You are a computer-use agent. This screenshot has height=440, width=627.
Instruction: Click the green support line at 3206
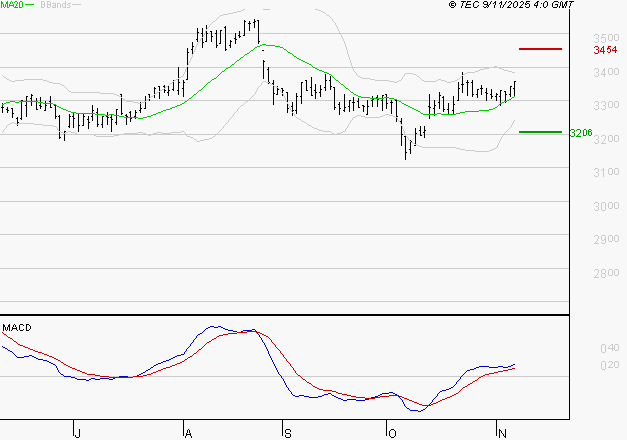coord(540,132)
